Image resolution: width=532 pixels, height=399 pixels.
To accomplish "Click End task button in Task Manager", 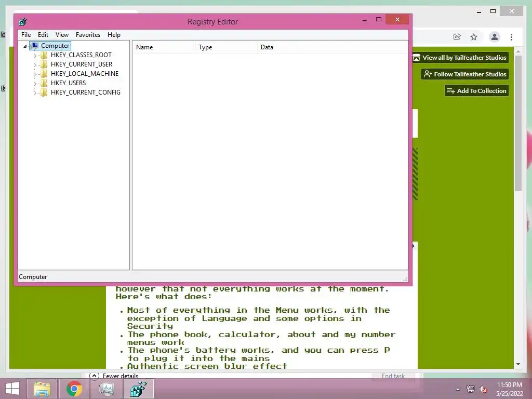I will [393, 376].
